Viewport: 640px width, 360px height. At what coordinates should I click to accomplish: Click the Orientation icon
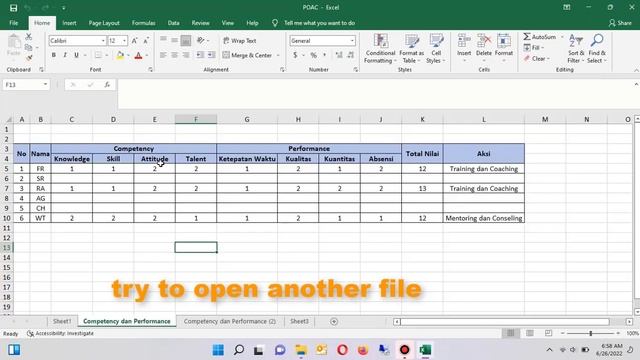200,40
